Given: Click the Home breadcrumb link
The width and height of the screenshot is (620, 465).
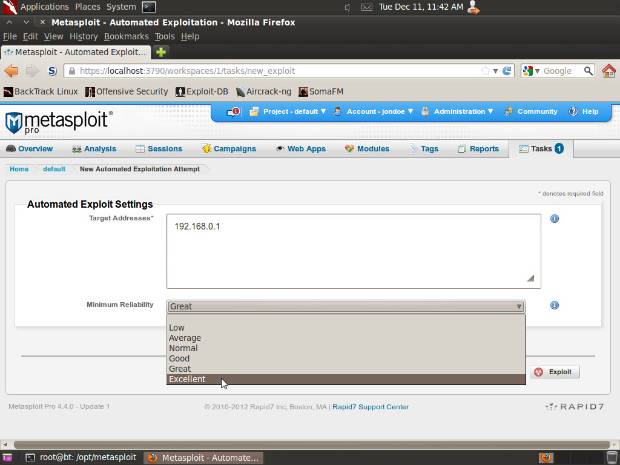Looking at the screenshot, I should [19, 169].
